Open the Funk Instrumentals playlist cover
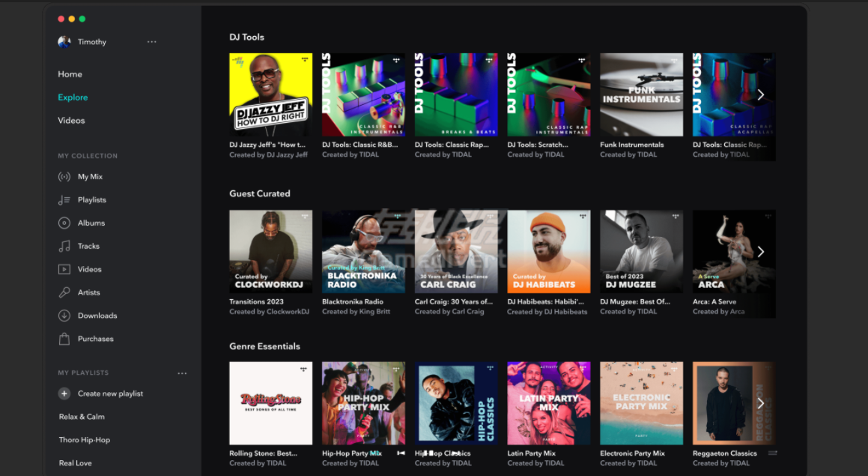The width and height of the screenshot is (868, 476). pyautogui.click(x=641, y=94)
